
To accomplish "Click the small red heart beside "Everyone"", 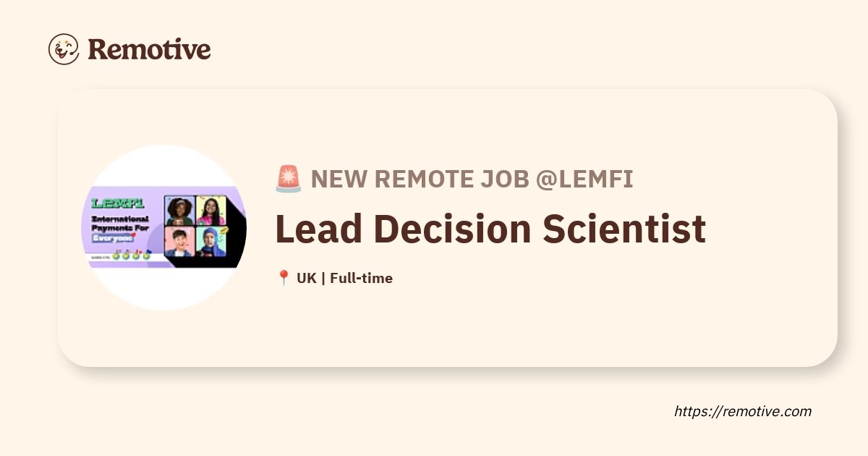I will point(134,235).
